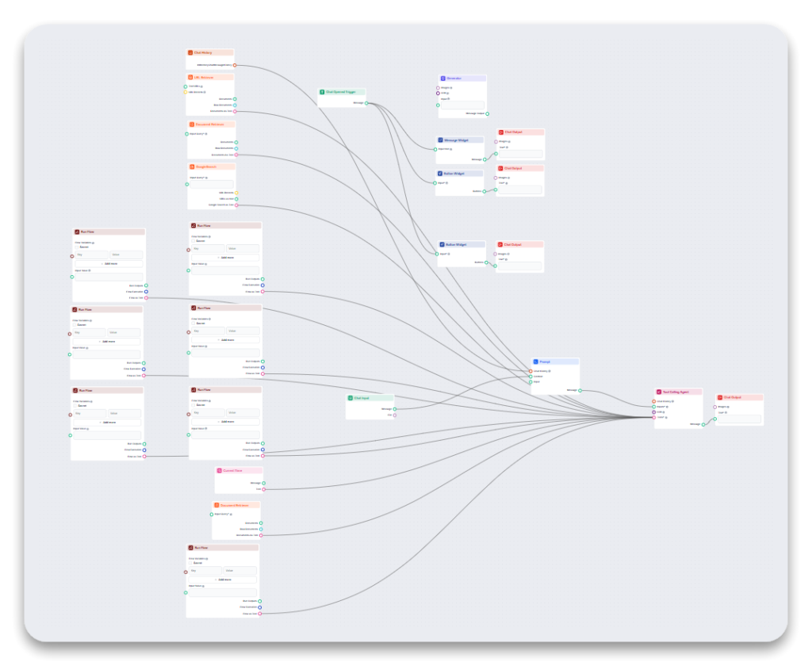This screenshot has width=812, height=666.
Task: Select the Chat Input node icon
Action: click(x=350, y=398)
